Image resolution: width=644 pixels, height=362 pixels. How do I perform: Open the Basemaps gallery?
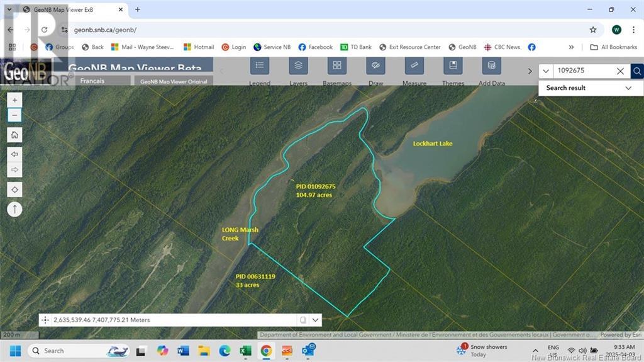click(337, 66)
